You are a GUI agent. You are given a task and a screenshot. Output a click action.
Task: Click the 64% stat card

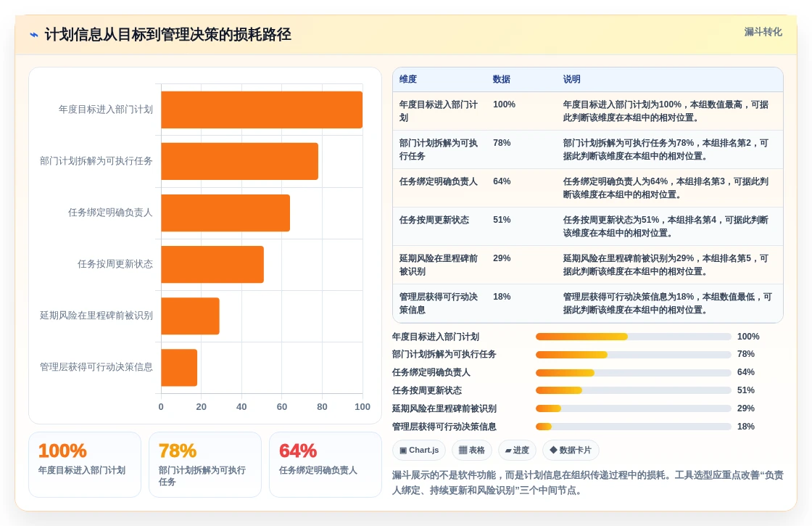pyautogui.click(x=326, y=465)
